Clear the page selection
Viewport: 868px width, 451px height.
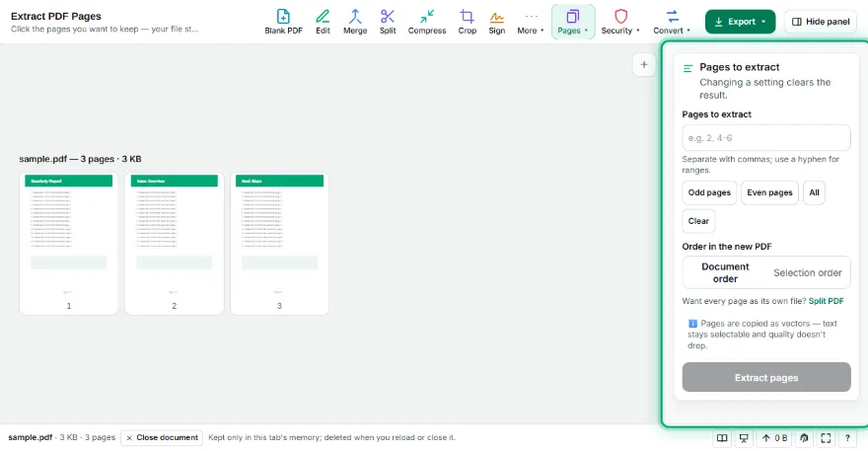click(698, 221)
